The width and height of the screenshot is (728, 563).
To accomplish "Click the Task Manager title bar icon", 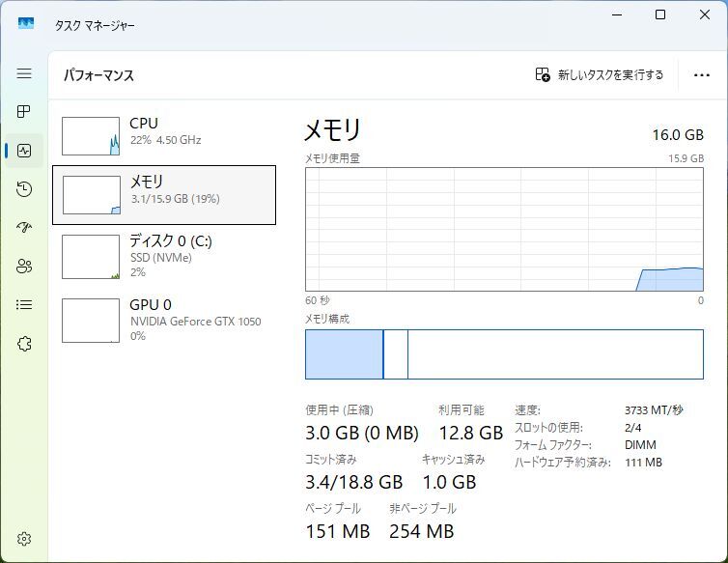I will pos(26,24).
